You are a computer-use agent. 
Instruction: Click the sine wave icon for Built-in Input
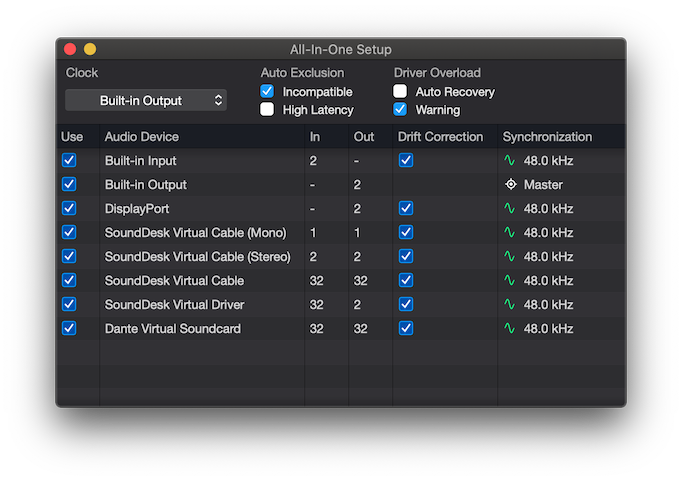pyautogui.click(x=509, y=161)
